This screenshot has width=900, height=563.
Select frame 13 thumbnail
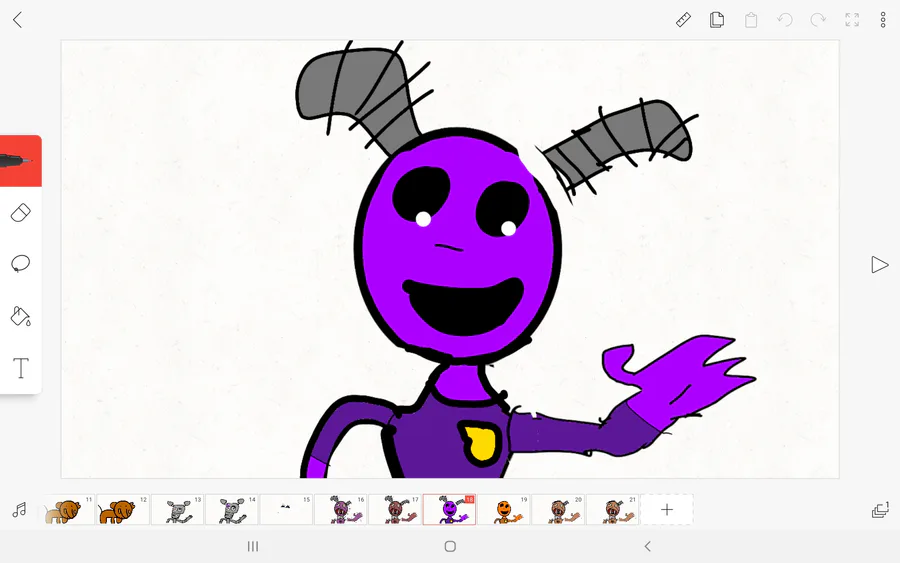click(177, 510)
